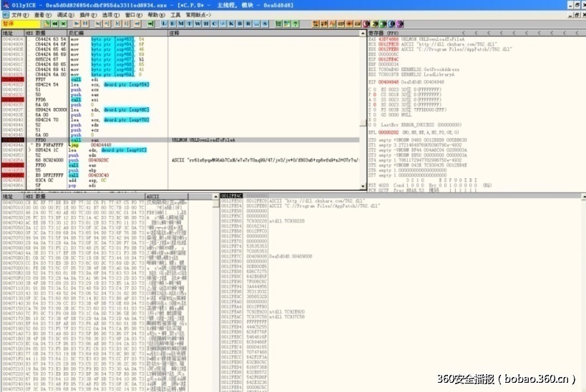This screenshot has height=392, width=586.
Task: Click the Pause execution toolbar icon
Action: pyautogui.click(x=85, y=24)
